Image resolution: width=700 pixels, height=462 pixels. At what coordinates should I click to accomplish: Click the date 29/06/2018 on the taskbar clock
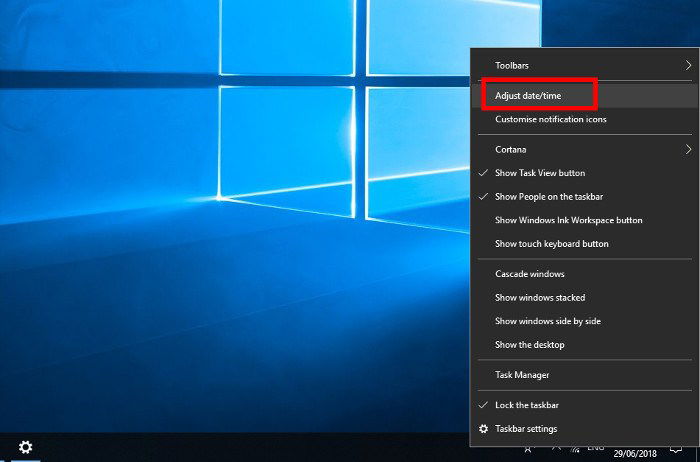click(633, 454)
